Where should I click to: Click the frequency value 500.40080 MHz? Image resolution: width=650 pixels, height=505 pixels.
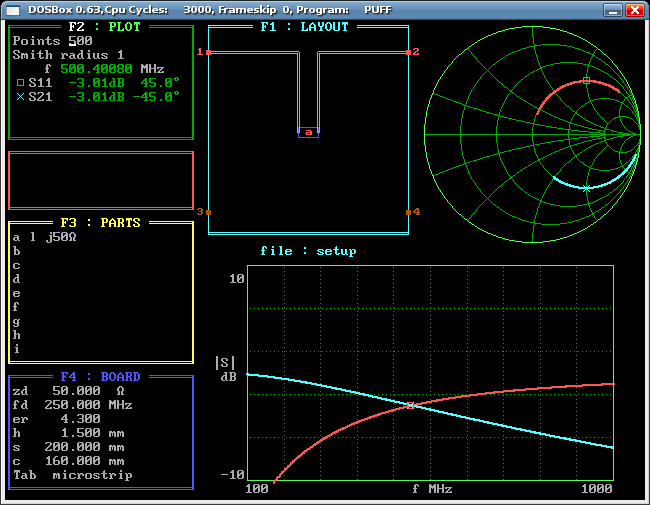112,69
